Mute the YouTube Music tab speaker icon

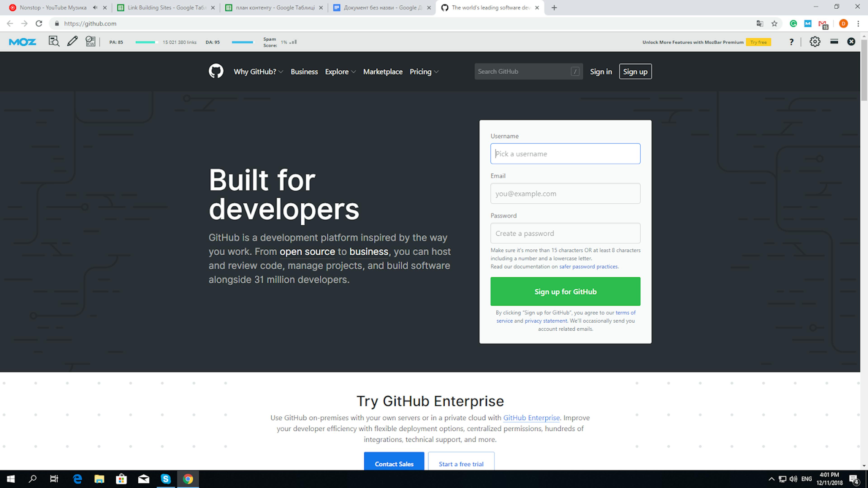(x=95, y=7)
